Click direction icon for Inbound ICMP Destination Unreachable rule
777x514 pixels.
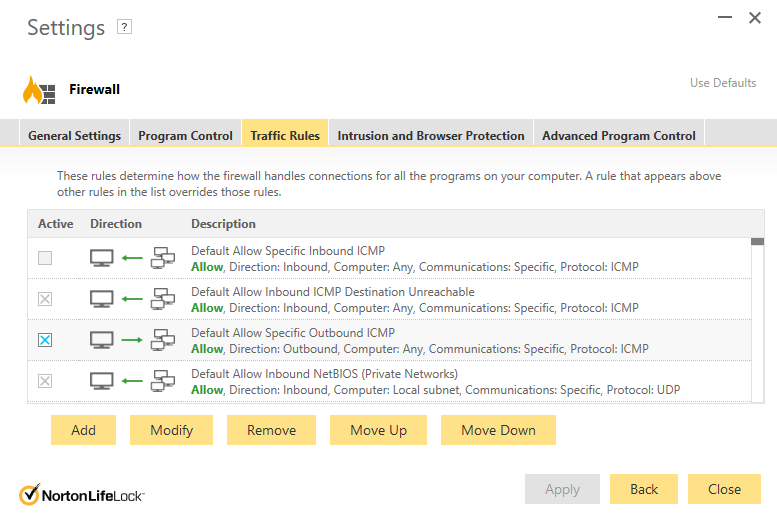132,300
